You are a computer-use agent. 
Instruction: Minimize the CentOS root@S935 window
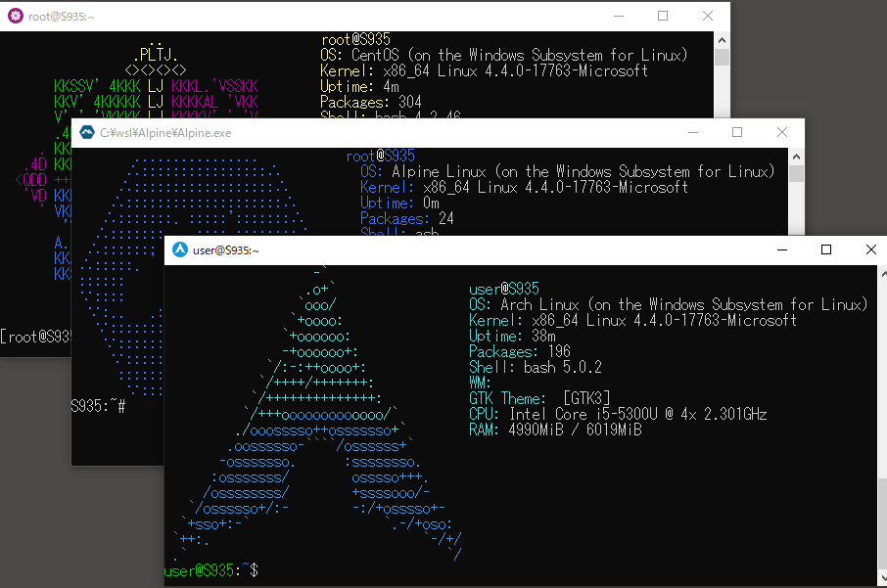click(x=619, y=16)
